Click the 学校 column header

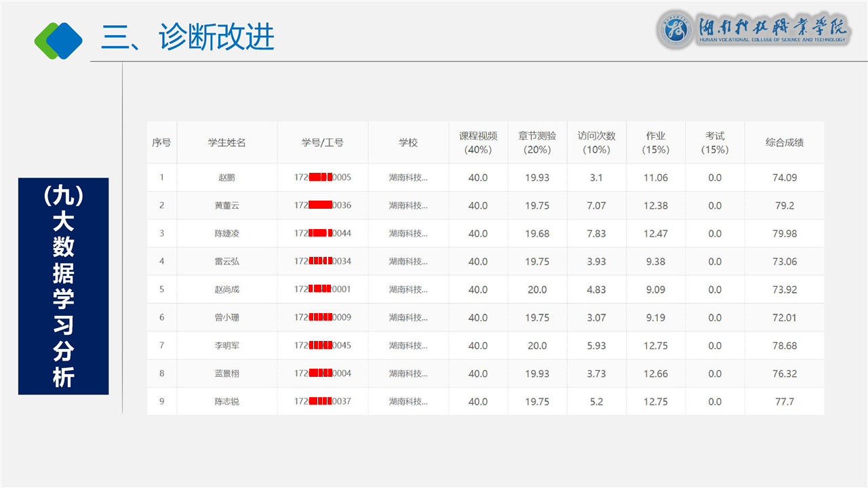pos(408,142)
